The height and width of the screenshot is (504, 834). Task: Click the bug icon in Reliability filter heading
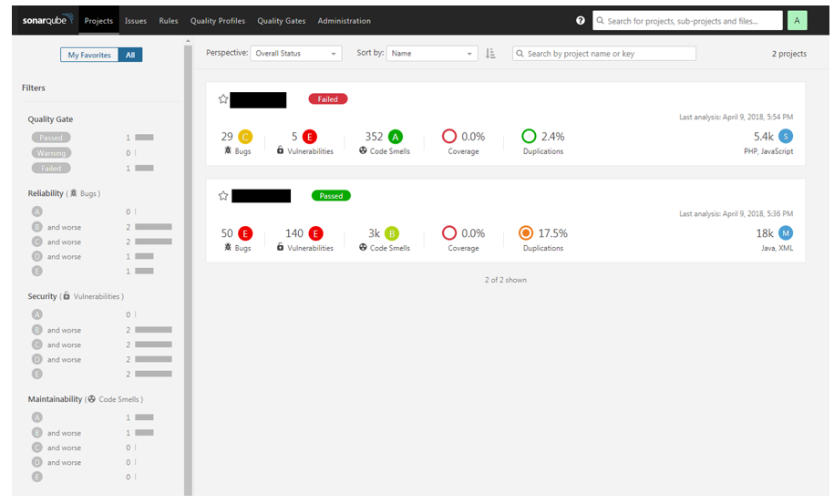pyautogui.click(x=74, y=193)
